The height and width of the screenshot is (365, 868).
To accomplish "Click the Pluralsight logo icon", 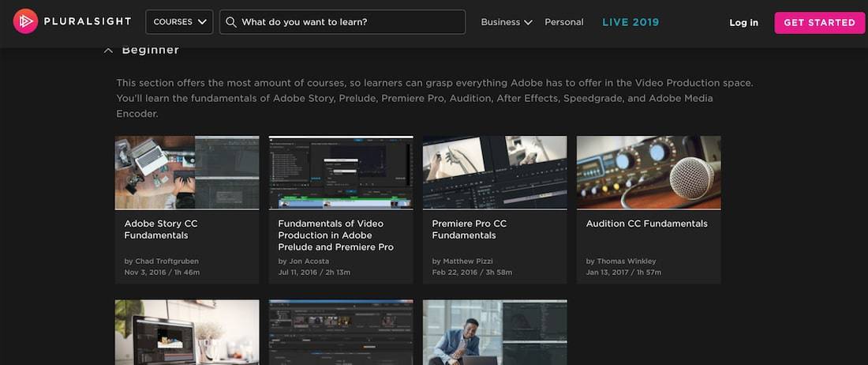I will [25, 21].
